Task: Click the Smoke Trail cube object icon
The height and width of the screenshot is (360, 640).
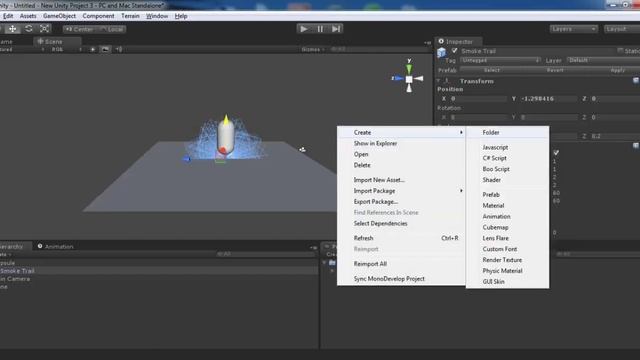Action: tap(442, 53)
